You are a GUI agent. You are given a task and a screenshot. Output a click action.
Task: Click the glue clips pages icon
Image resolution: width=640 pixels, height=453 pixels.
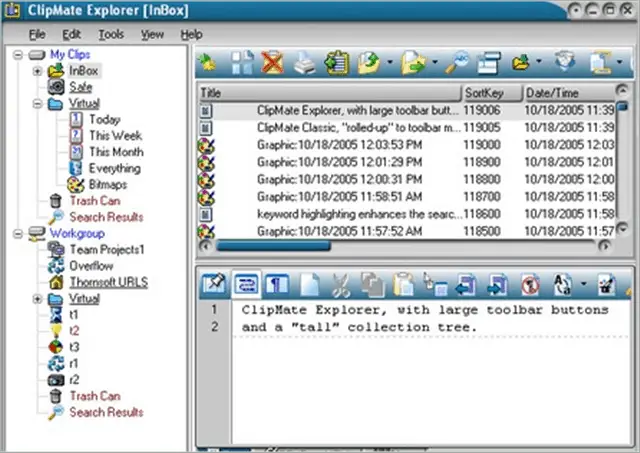(242, 63)
